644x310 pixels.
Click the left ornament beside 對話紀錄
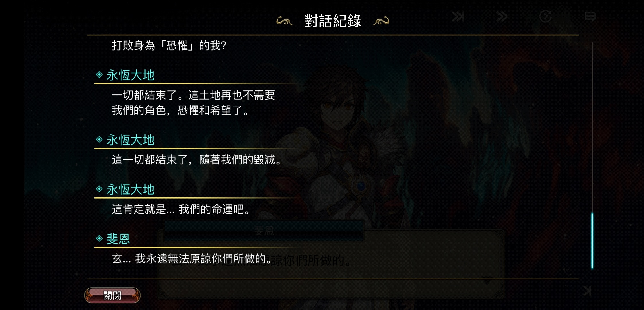pos(284,21)
